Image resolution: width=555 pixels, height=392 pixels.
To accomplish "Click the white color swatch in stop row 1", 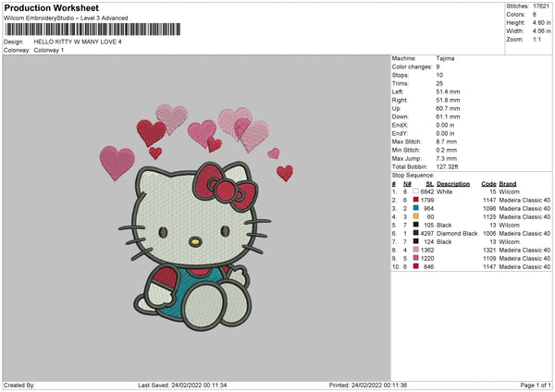I will point(416,191).
